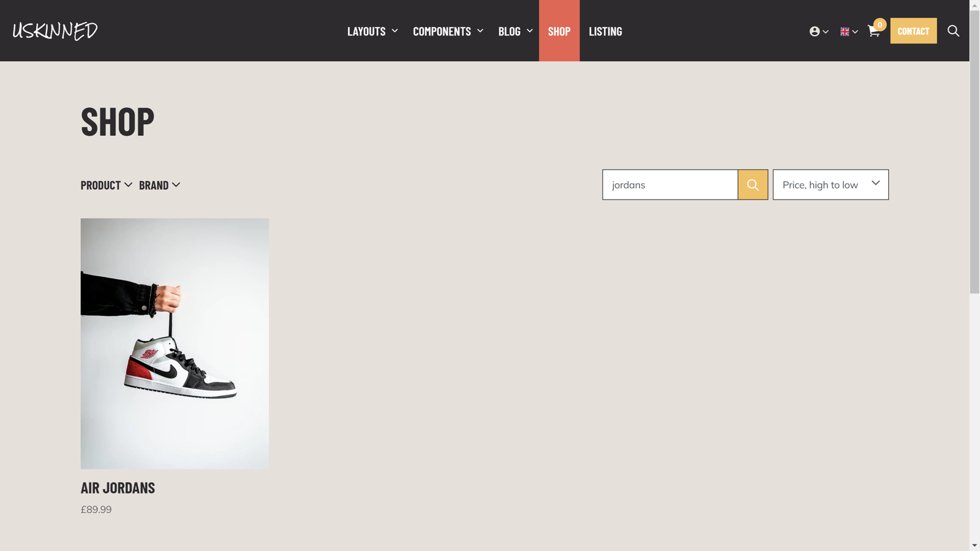Expand the Brand filter
The image size is (980, 551).
pyautogui.click(x=159, y=185)
